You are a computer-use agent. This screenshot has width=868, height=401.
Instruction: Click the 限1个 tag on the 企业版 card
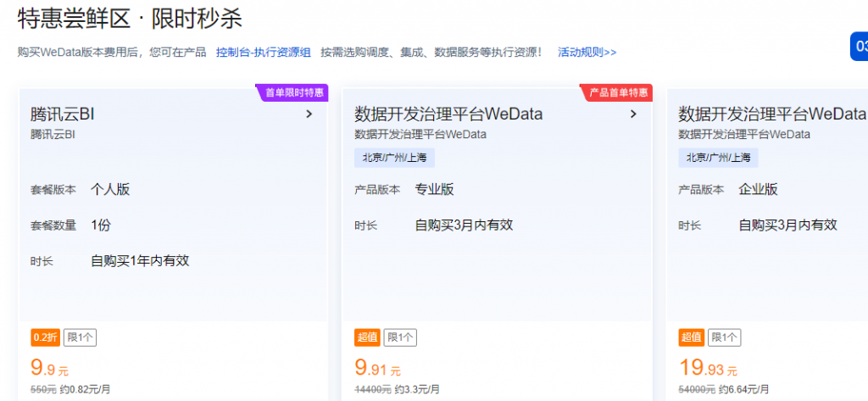(725, 337)
